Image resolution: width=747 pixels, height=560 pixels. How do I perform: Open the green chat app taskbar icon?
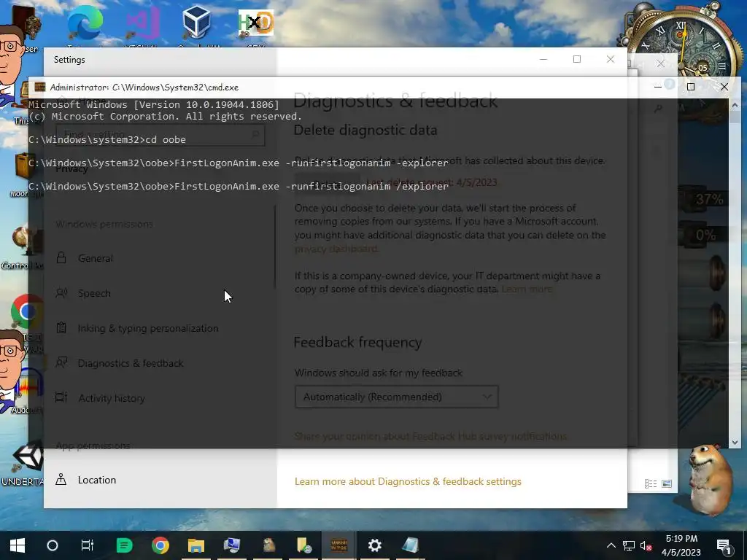coord(124,545)
